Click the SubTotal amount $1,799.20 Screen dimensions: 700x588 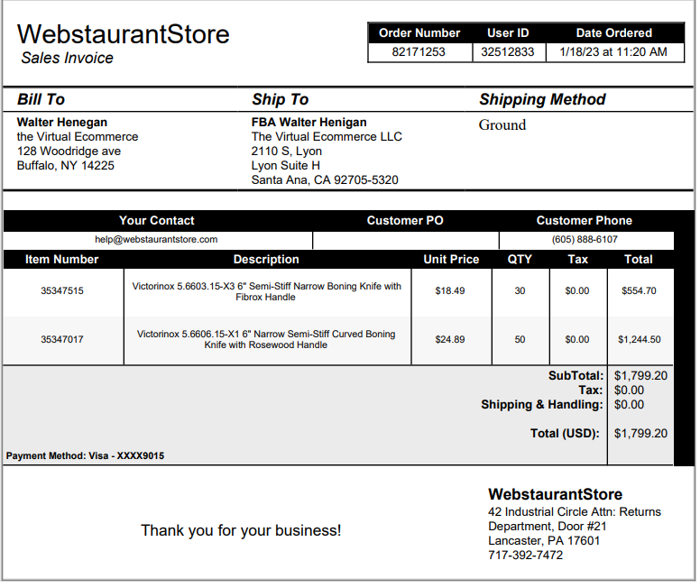640,375
